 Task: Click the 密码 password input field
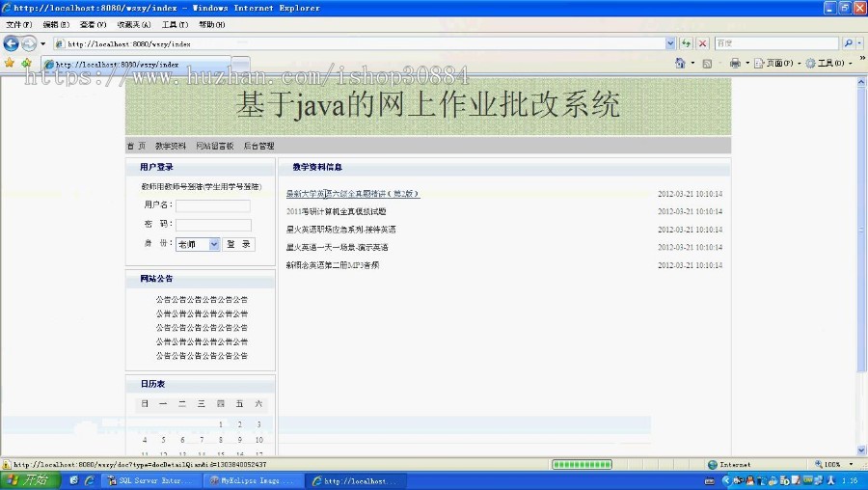214,225
